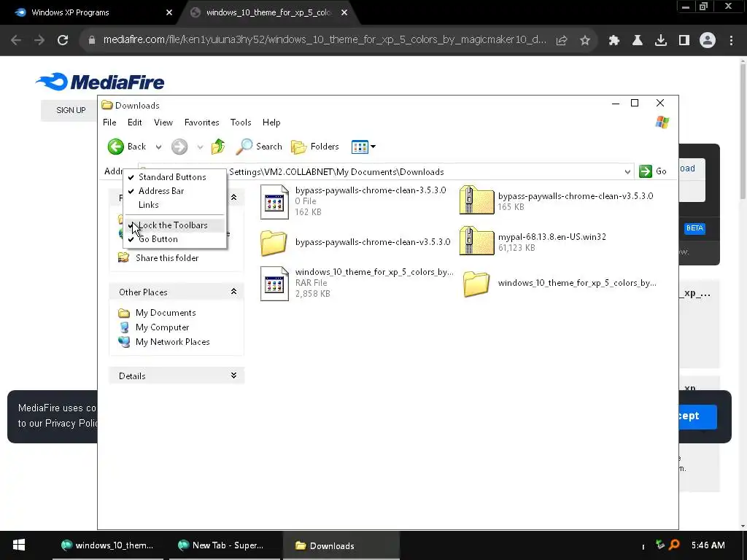
Task: Select the windows_10_theme RAR file icon
Action: pyautogui.click(x=274, y=284)
